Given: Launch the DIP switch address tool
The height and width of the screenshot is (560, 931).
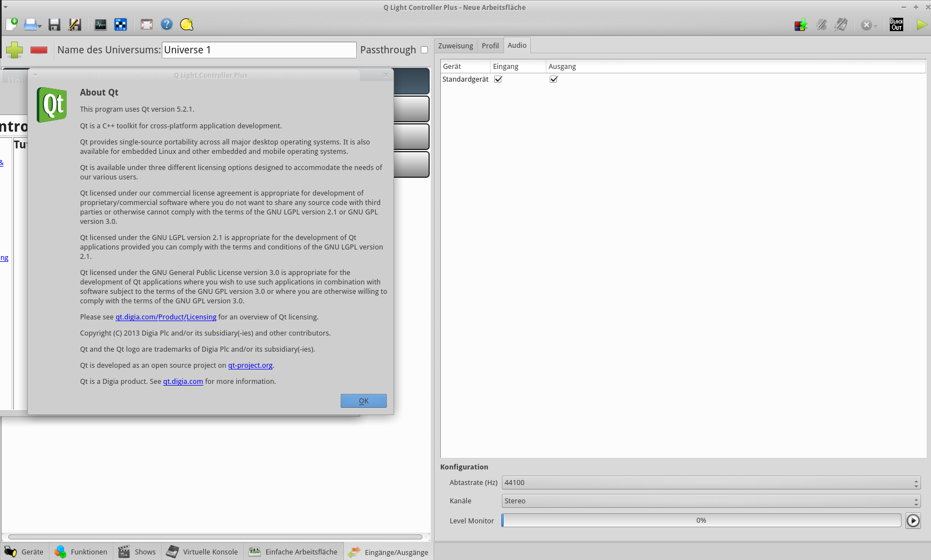Looking at the screenshot, I should [x=121, y=24].
